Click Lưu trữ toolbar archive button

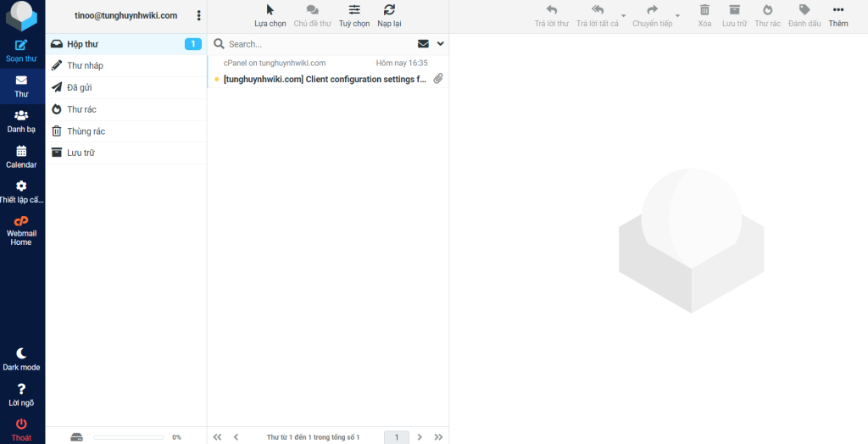(x=734, y=15)
